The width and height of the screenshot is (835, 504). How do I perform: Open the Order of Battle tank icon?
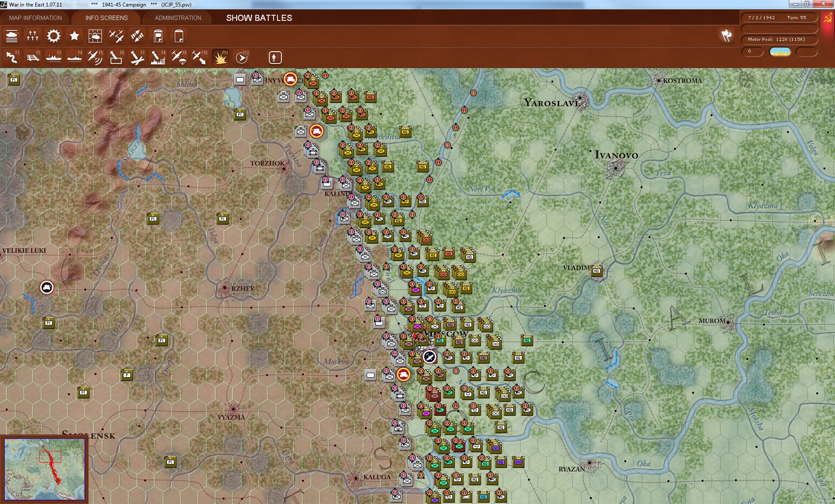click(x=12, y=36)
